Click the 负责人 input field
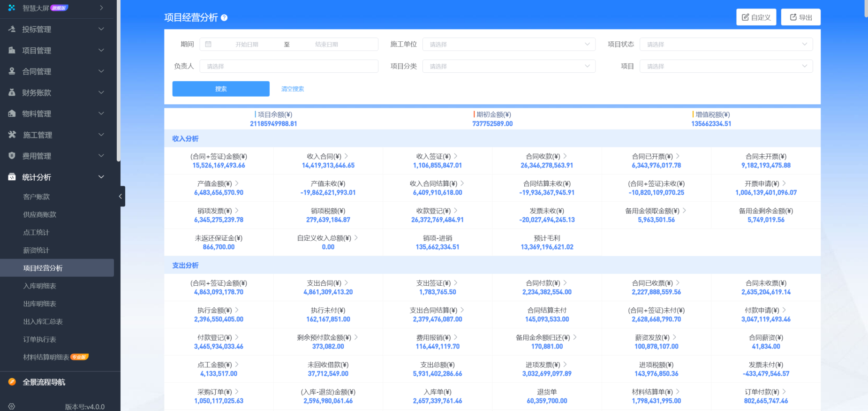868x411 pixels. (289, 66)
